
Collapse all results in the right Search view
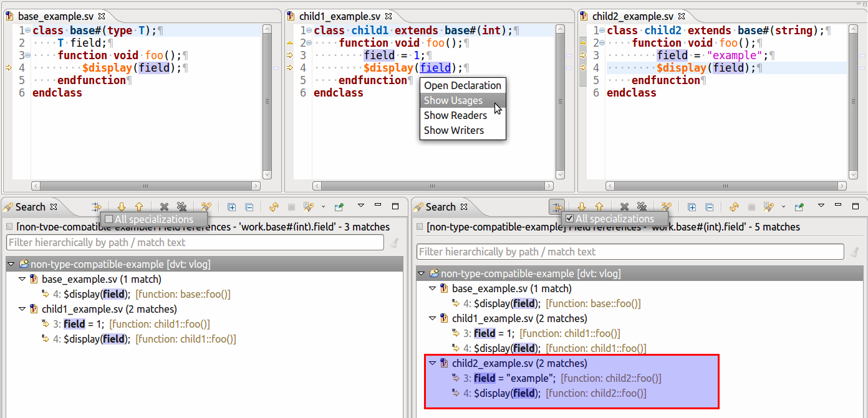[710, 206]
